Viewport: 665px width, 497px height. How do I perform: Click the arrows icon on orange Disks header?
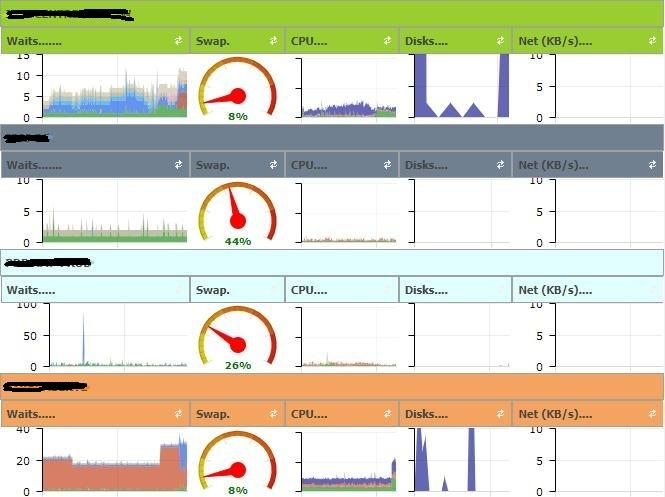coord(501,414)
